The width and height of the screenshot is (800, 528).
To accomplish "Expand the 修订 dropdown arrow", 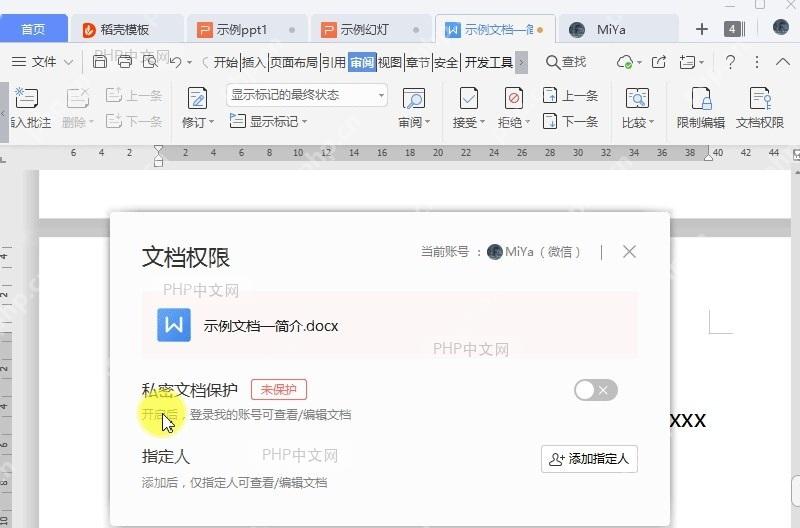I will tap(211, 122).
